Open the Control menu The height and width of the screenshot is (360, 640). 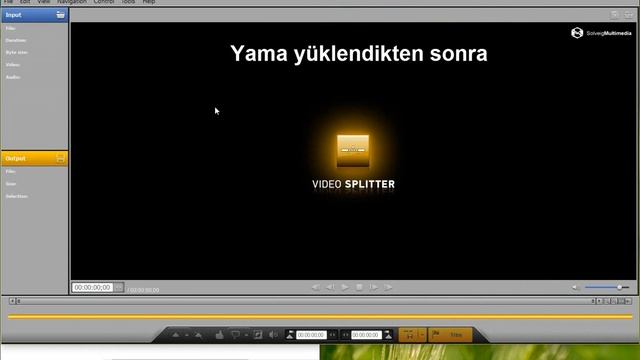click(x=104, y=2)
